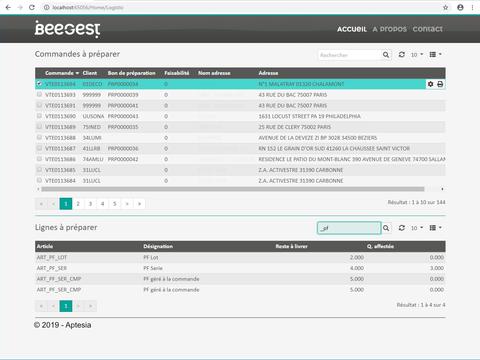This screenshot has width=480, height=360.
Task: Refresh the Commandes à préparer table
Action: [402, 54]
